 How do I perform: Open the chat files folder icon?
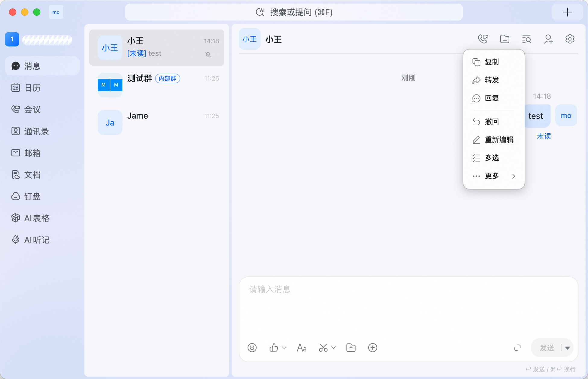pos(505,39)
